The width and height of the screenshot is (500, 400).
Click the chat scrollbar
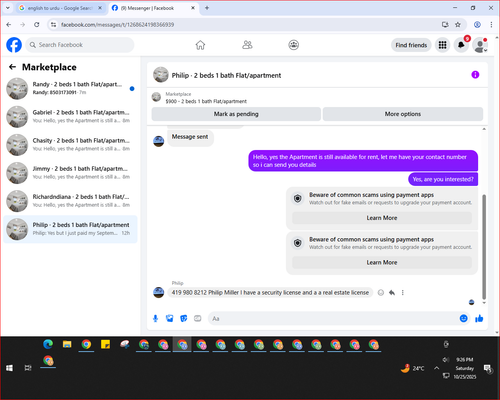(x=484, y=247)
